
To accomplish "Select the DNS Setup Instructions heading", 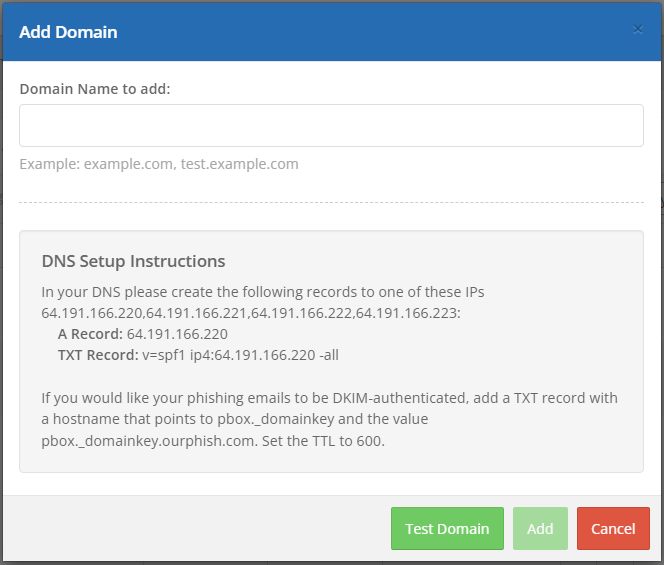I will tap(133, 261).
